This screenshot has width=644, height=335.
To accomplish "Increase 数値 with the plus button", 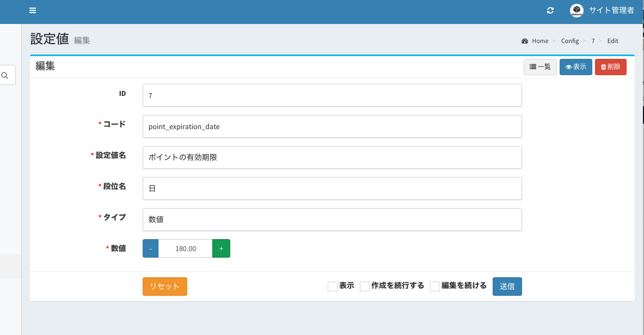I will pos(221,248).
